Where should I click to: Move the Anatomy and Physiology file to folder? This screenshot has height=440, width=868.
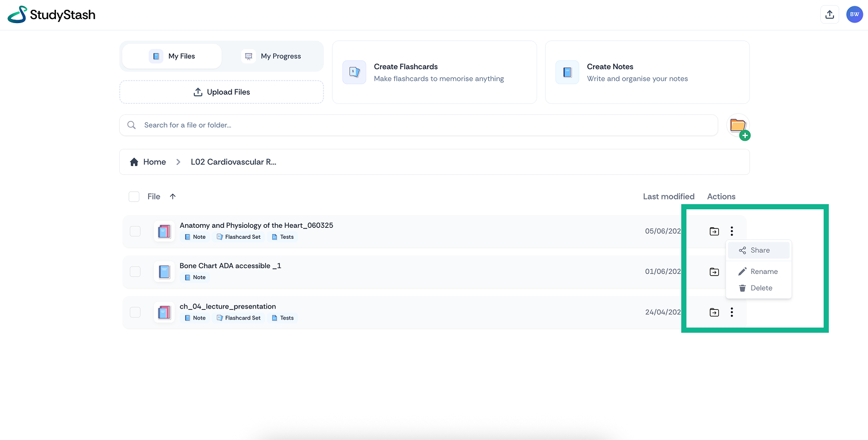[x=714, y=231]
